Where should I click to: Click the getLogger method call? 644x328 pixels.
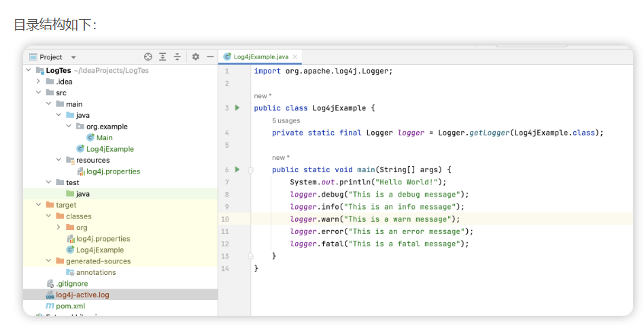490,133
